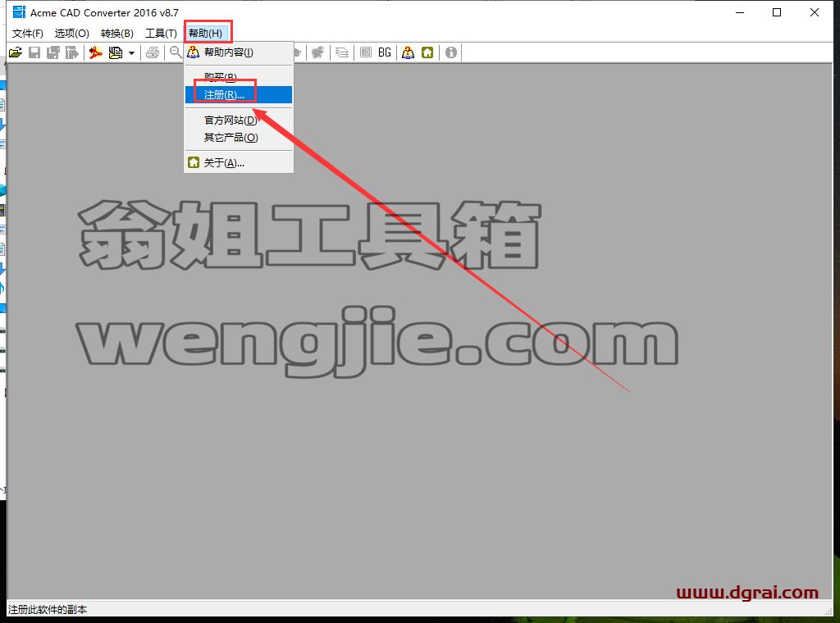Image resolution: width=840 pixels, height=623 pixels.
Task: Open the 转换(B) menu
Action: tap(116, 33)
